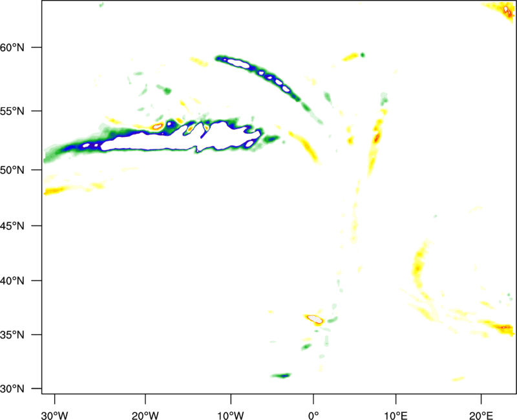Viewport: 517px width, 420px height.
Task: Click the 35°N latitude label
Action: tap(12, 335)
